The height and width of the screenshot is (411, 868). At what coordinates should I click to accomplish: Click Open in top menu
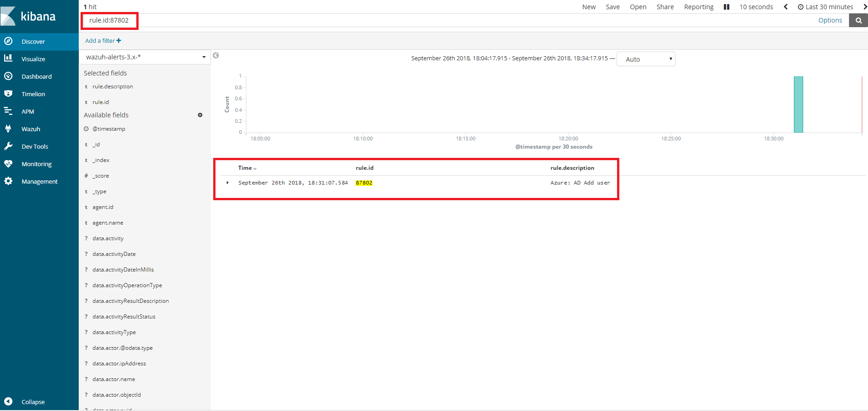click(x=638, y=7)
